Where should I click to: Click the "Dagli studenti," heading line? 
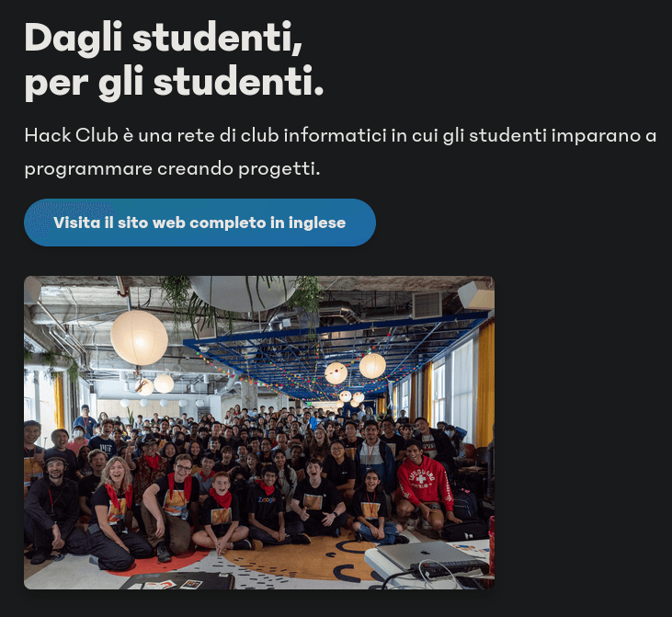coord(164,39)
